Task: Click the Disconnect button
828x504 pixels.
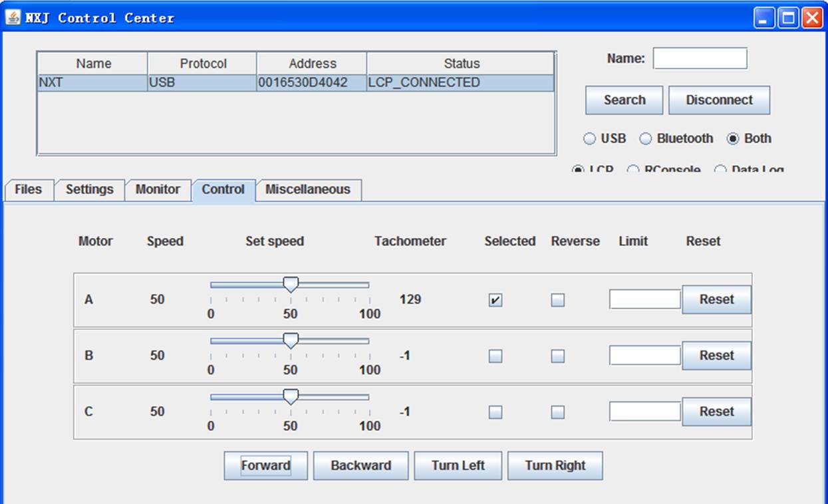Action: (719, 100)
